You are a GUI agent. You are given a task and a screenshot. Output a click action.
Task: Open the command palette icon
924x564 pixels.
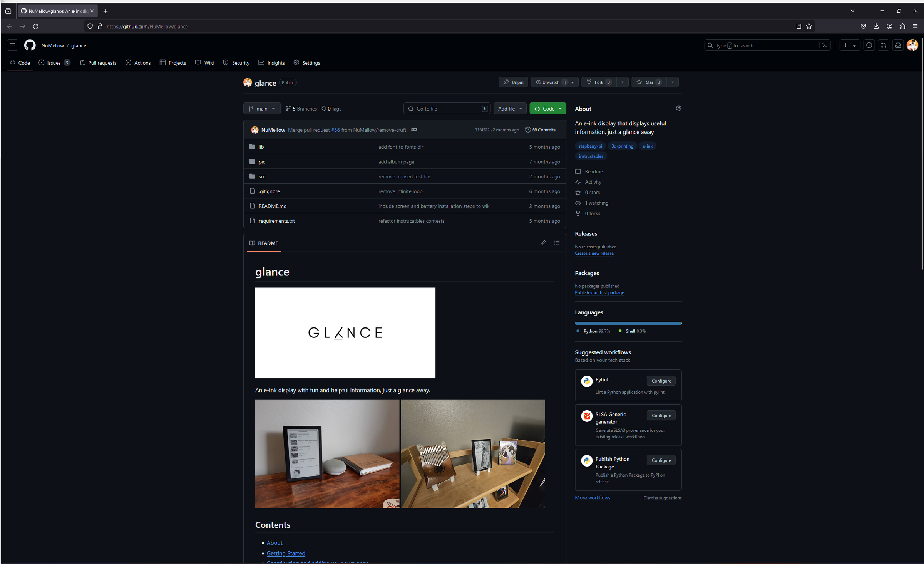[x=825, y=45]
